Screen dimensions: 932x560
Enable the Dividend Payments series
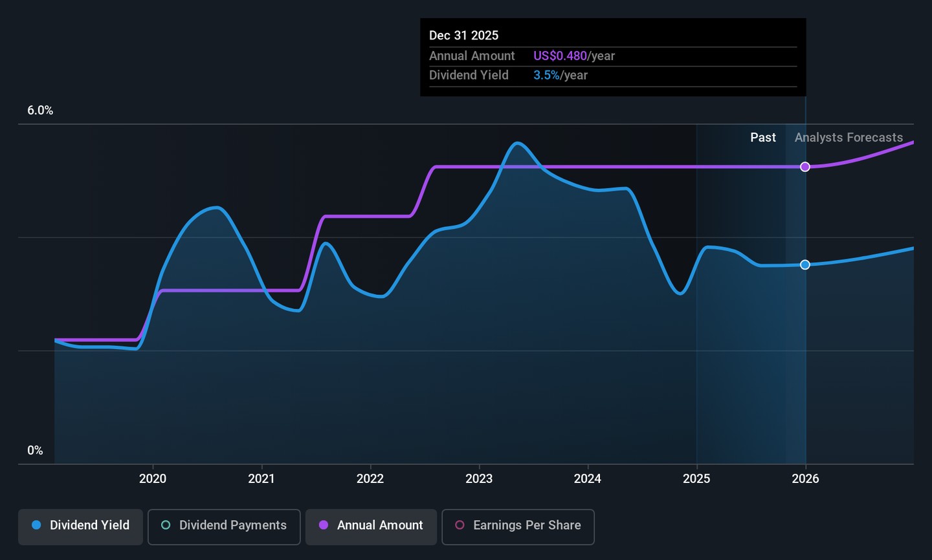pos(224,526)
